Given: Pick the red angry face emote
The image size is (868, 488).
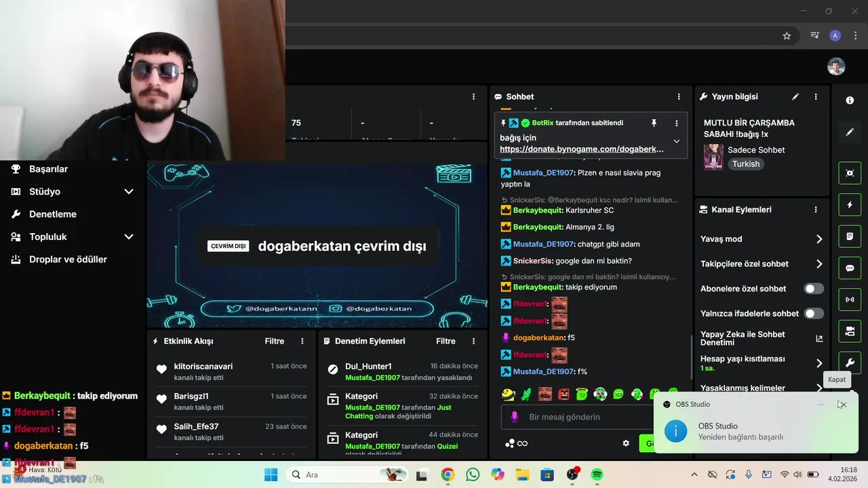Looking at the screenshot, I should [564, 394].
